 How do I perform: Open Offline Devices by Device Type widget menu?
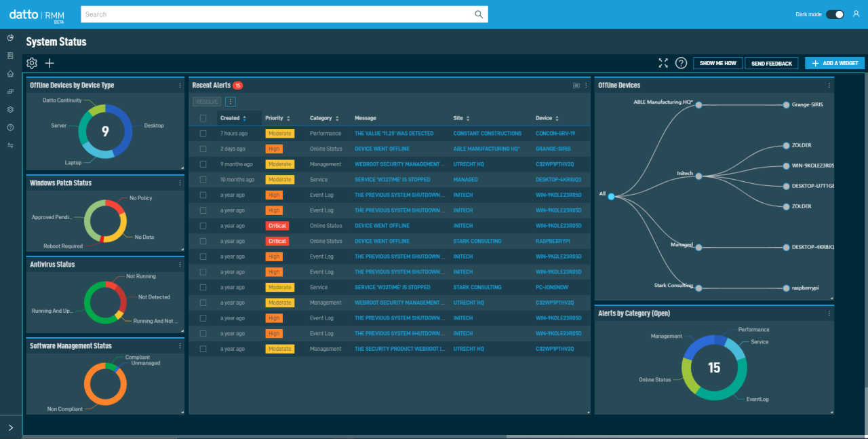pos(180,85)
